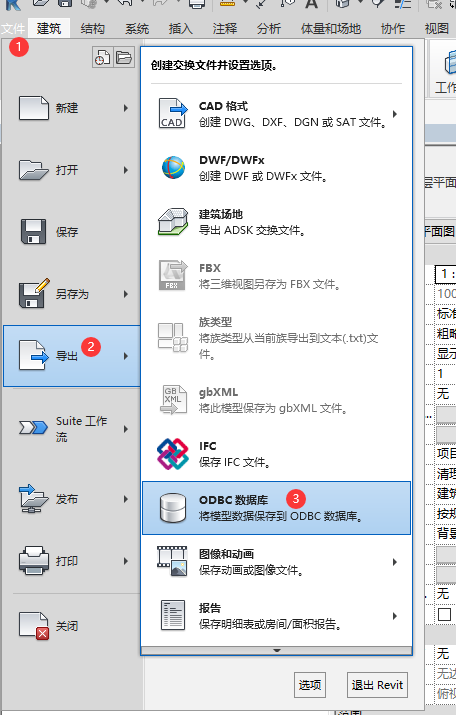Click the 选项 button
This screenshot has width=456, height=715.
310,684
